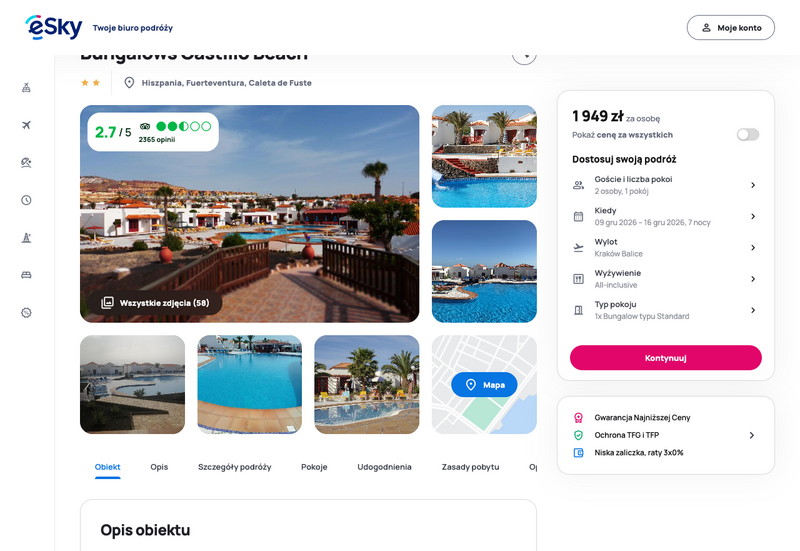
Task: Click the Kontynuuj button
Action: click(665, 358)
